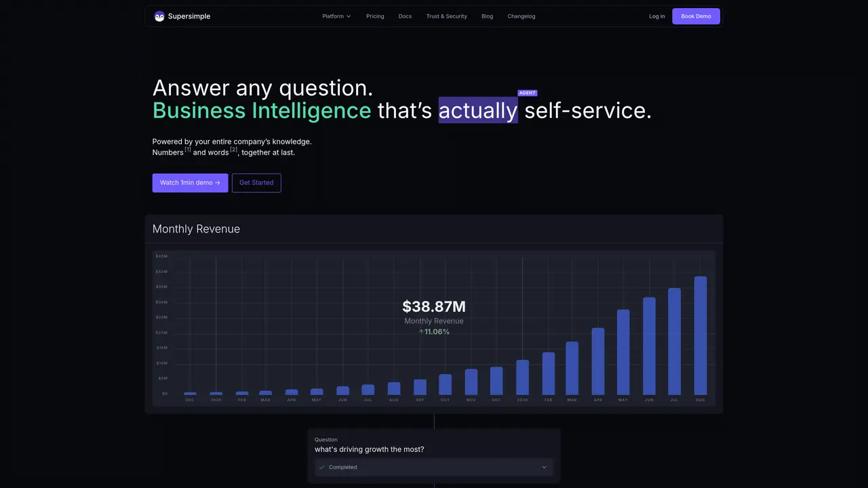This screenshot has height=488, width=868.
Task: Click the Completed checkmark icon
Action: [322, 467]
